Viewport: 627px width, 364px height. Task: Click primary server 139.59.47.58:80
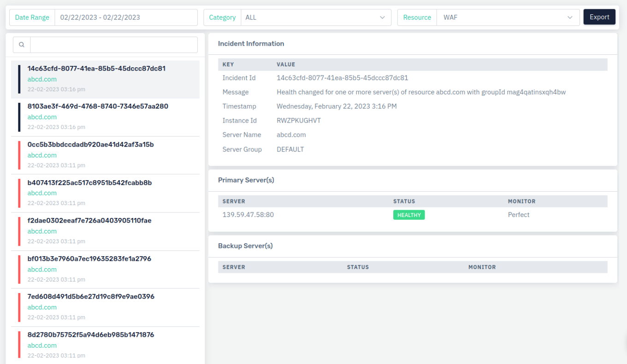[x=248, y=215]
